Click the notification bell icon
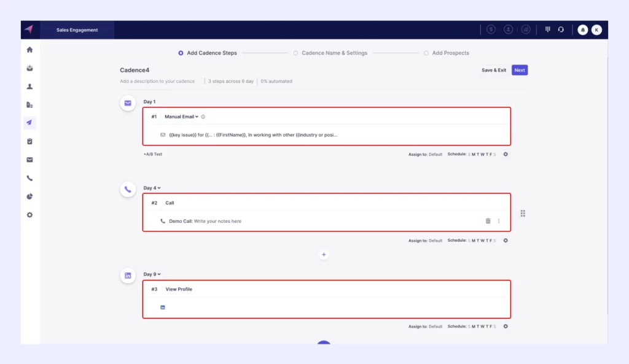The height and width of the screenshot is (364, 629). pyautogui.click(x=582, y=29)
